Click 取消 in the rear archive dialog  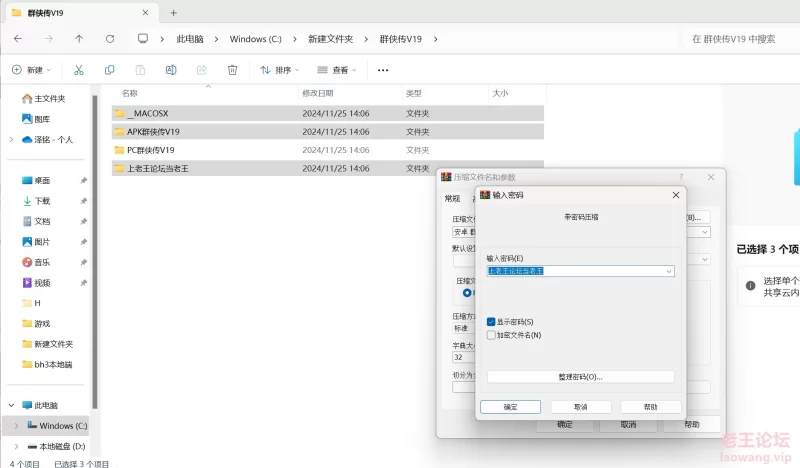point(628,424)
